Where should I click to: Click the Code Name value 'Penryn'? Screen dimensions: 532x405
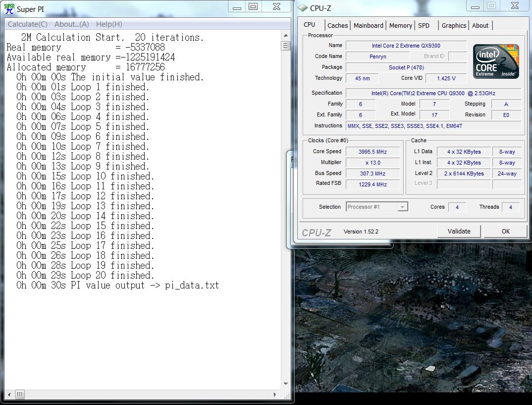377,57
